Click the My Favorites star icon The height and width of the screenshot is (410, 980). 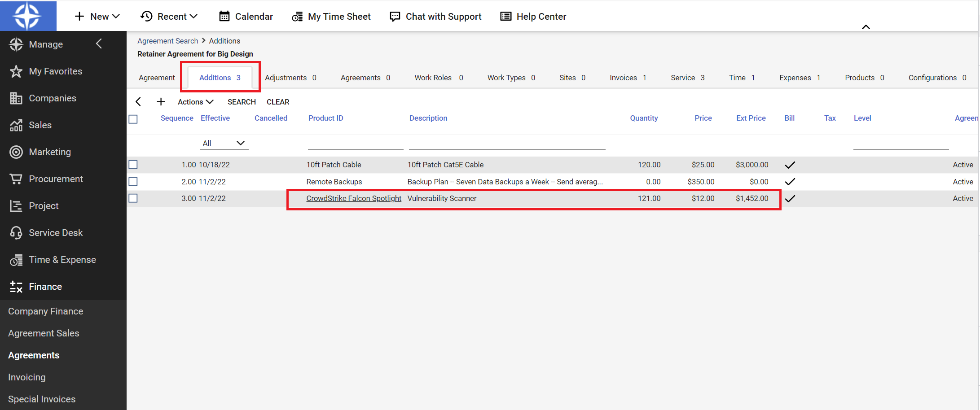pos(16,71)
